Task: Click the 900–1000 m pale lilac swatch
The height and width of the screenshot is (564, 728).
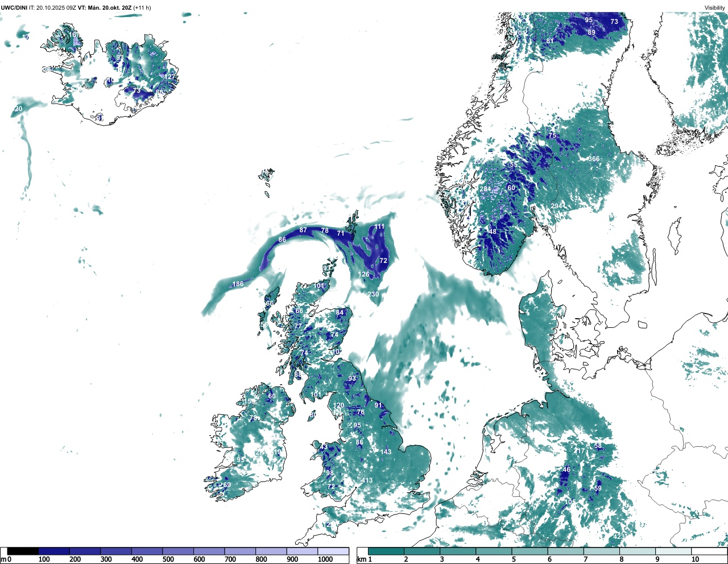Action: [302, 551]
